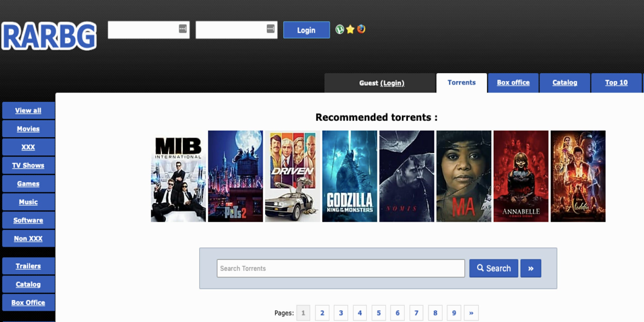This screenshot has width=644, height=322.
Task: Select Movies category in sidebar
Action: pyautogui.click(x=28, y=129)
